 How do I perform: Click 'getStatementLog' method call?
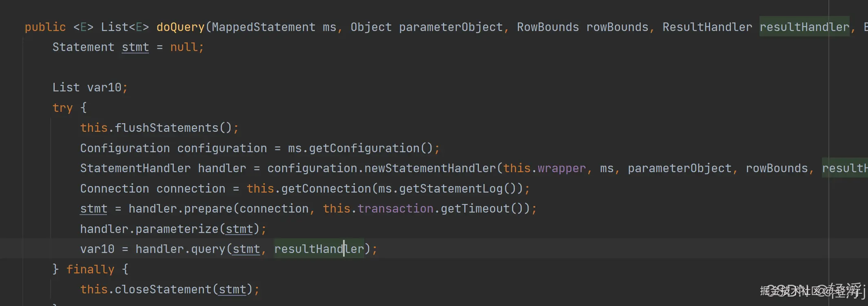[x=451, y=188]
